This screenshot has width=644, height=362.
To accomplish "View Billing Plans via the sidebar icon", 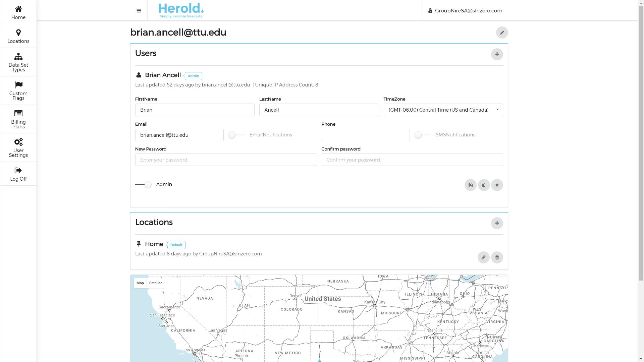I will (x=18, y=119).
